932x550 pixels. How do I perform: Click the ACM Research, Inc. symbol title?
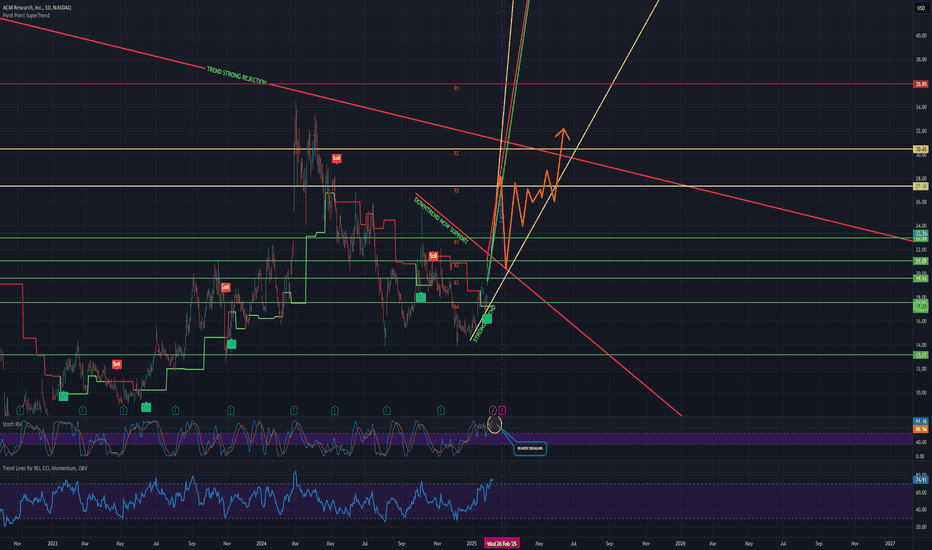click(x=37, y=8)
